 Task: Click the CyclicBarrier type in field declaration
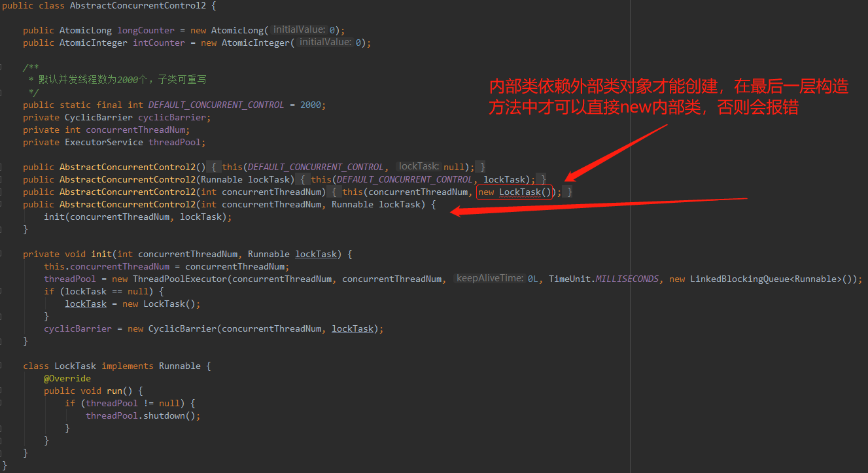click(99, 117)
